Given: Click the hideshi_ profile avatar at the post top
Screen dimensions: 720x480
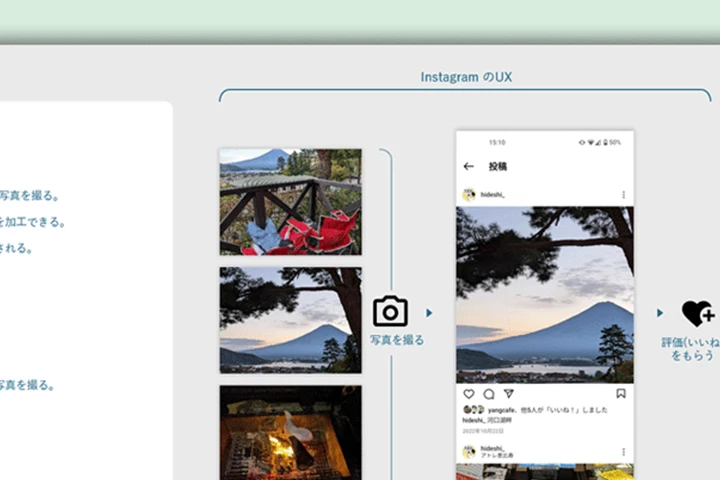Looking at the screenshot, I should click(x=469, y=195).
